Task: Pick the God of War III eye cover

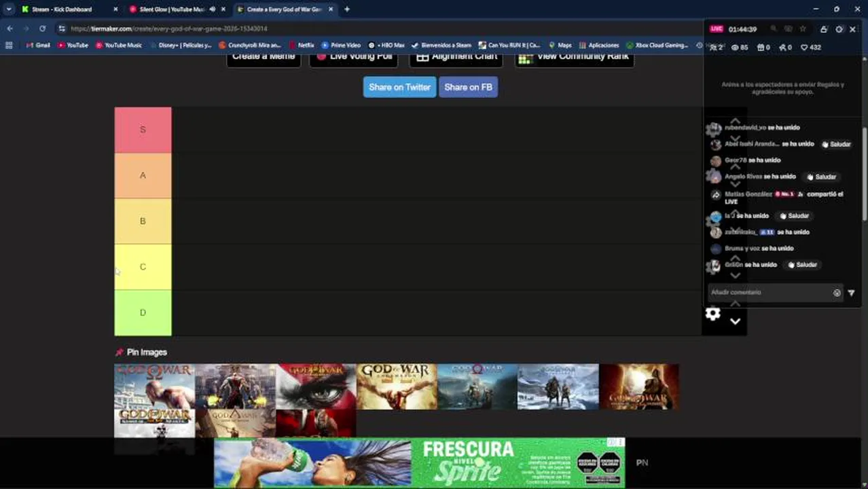Action: click(x=316, y=386)
